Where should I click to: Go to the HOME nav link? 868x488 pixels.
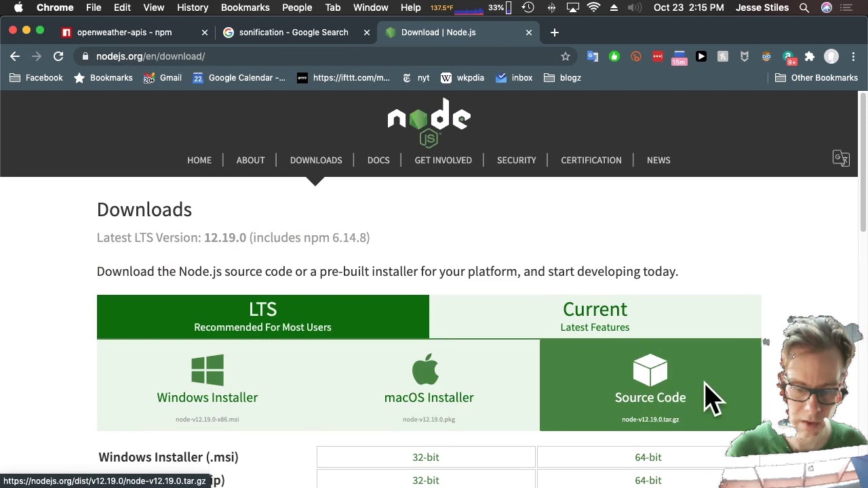point(199,160)
